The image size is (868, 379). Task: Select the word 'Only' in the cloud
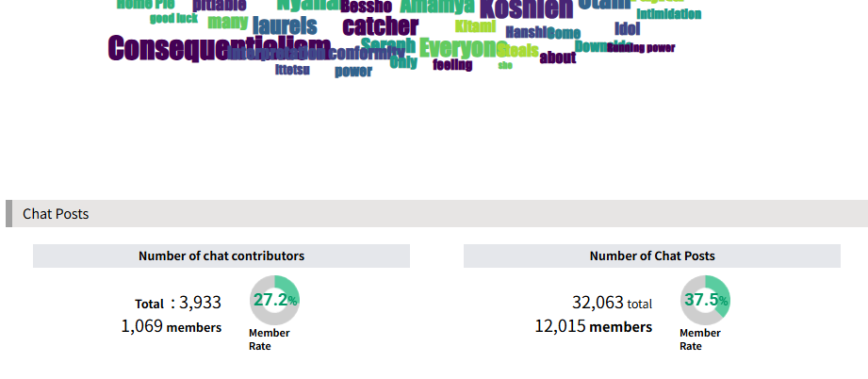403,62
